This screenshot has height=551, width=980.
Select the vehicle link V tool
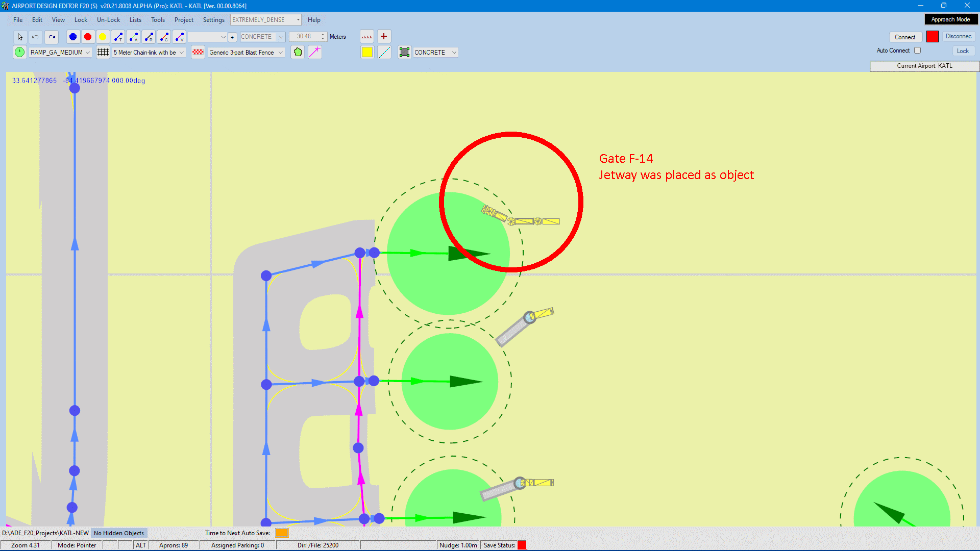pyautogui.click(x=179, y=37)
